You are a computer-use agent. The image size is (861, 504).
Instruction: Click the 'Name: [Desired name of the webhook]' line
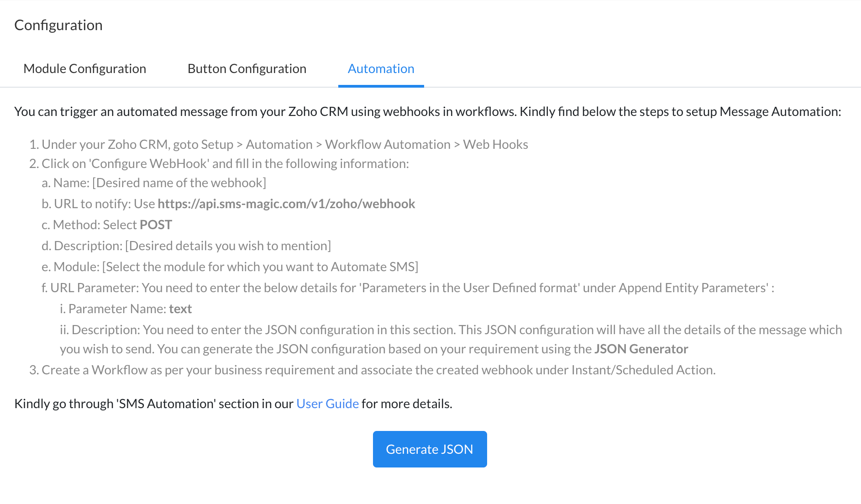tap(154, 183)
